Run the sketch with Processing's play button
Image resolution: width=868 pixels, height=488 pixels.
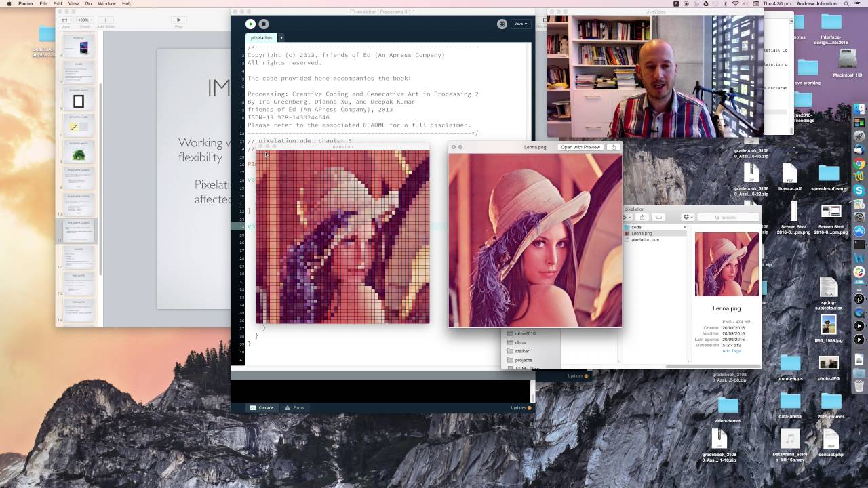250,24
